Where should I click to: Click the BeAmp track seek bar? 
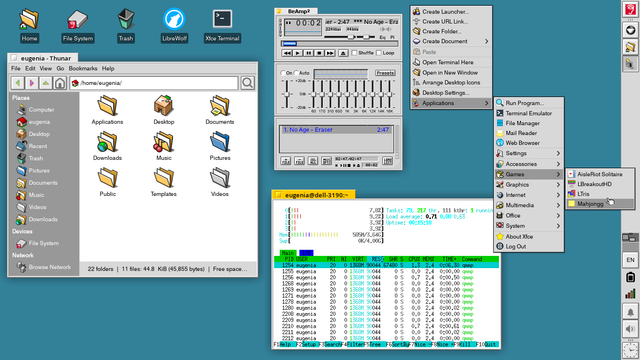[x=340, y=44]
